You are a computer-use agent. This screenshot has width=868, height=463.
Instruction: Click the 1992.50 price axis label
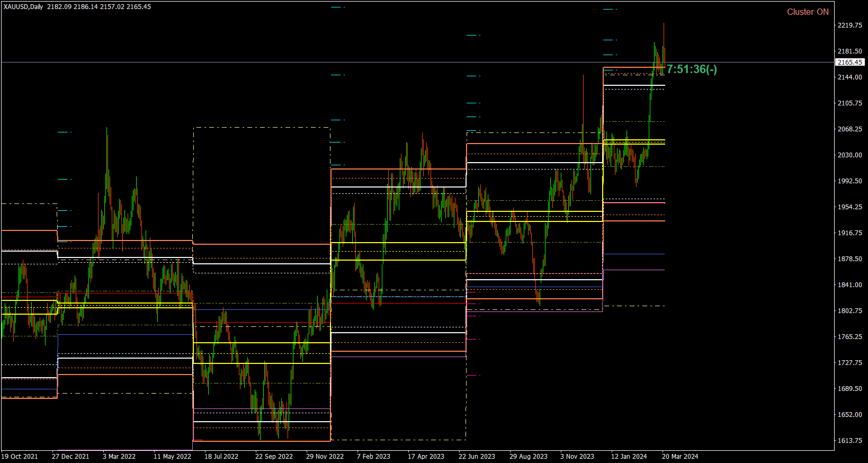click(x=849, y=181)
